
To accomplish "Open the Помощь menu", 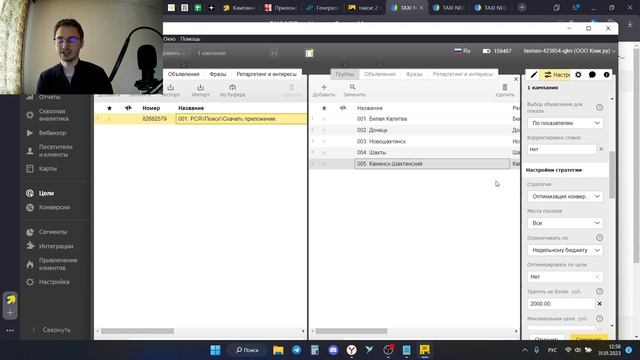I will (x=190, y=39).
